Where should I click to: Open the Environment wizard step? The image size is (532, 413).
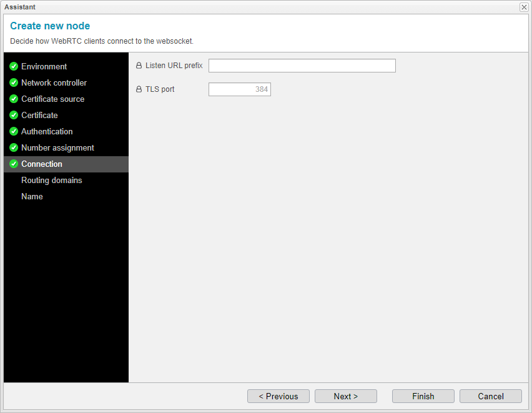44,66
